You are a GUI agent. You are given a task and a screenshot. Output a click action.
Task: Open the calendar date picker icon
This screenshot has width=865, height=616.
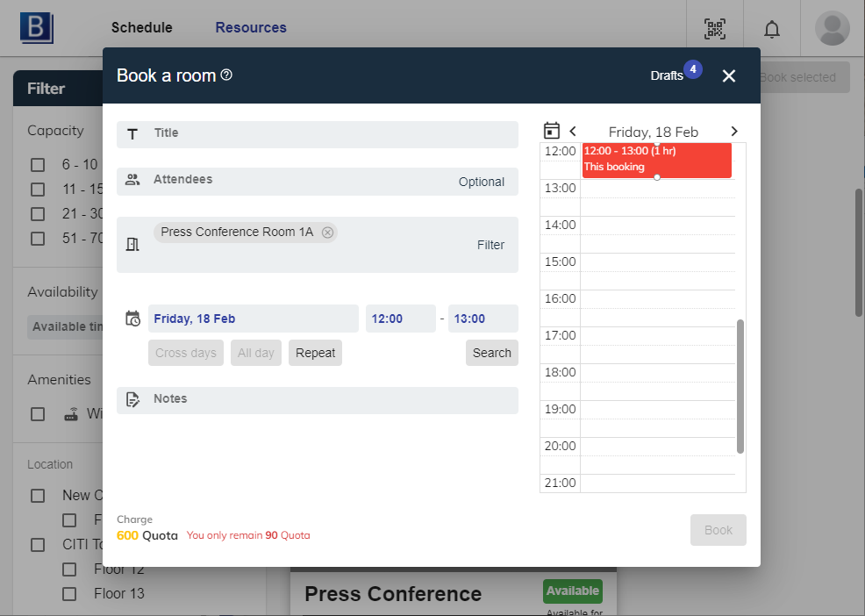pyautogui.click(x=551, y=131)
